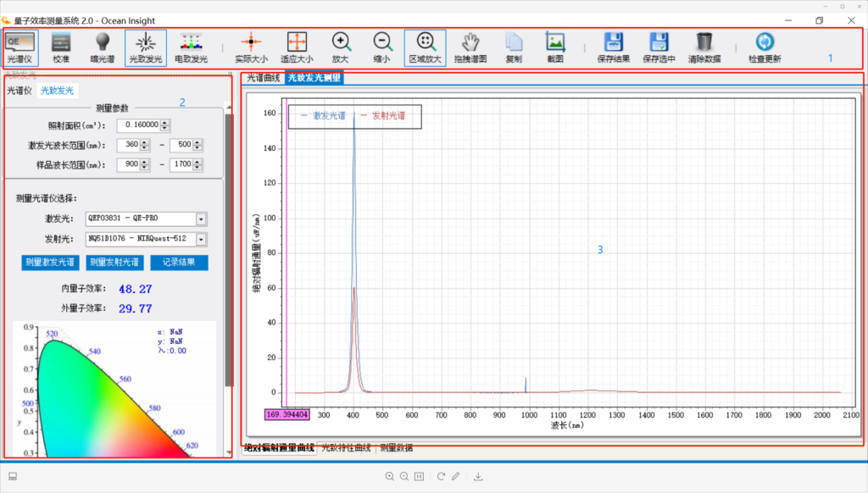This screenshot has width=868, height=493.
Task: Clear data using the 清除数据 trash icon
Action: [704, 47]
